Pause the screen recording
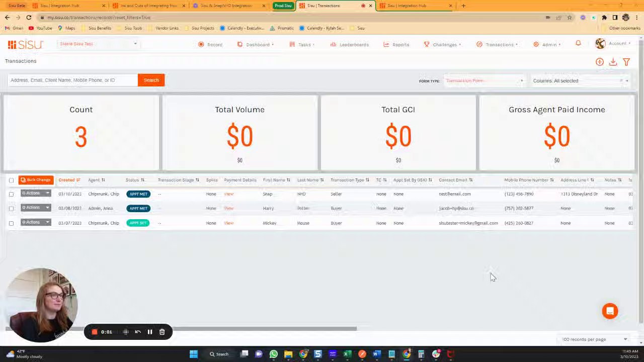644x362 pixels. [150, 332]
